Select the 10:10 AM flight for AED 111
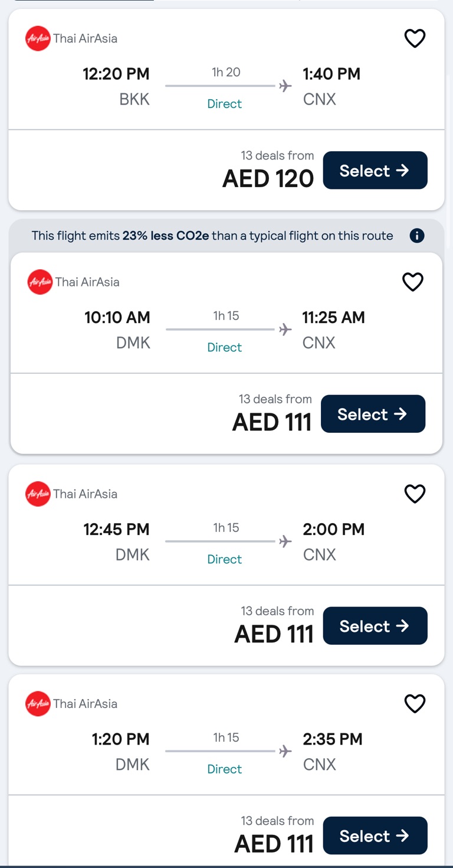Viewport: 453px width, 868px height. (x=373, y=414)
